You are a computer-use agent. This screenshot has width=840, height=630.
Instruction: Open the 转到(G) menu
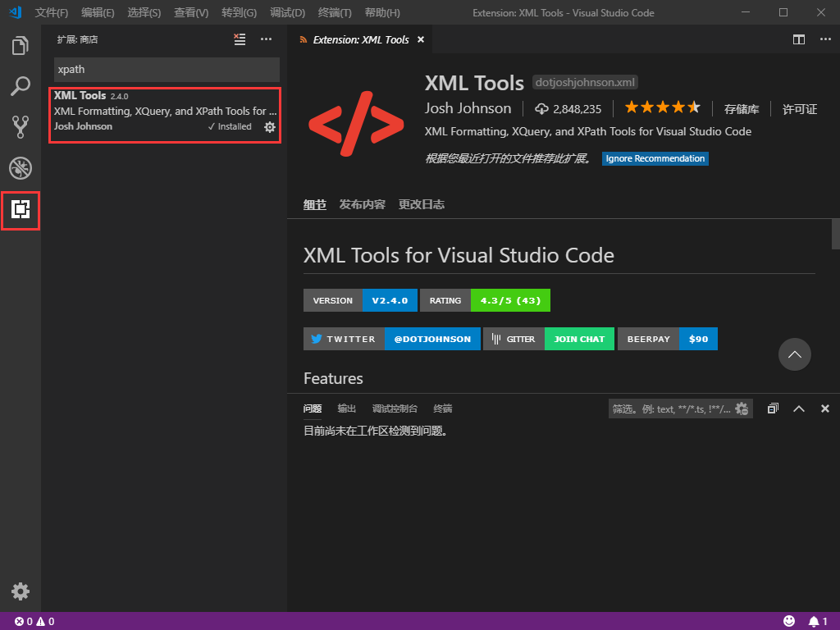tap(239, 13)
